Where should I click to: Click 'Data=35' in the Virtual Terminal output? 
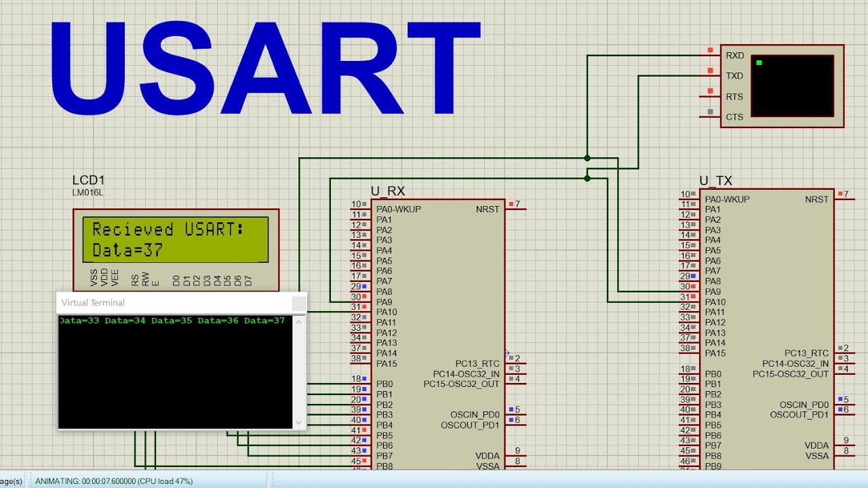coord(172,321)
